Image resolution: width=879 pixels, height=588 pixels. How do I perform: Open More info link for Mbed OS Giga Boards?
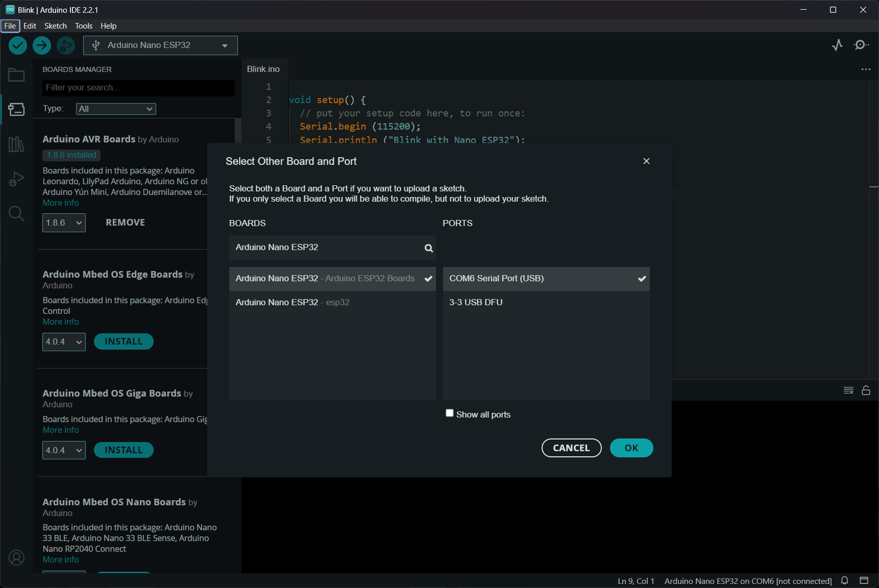(x=61, y=430)
